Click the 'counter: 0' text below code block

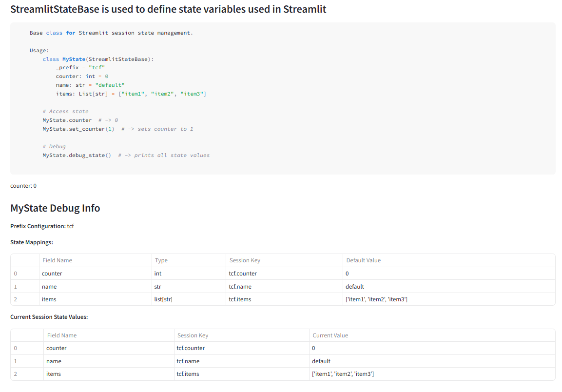23,186
